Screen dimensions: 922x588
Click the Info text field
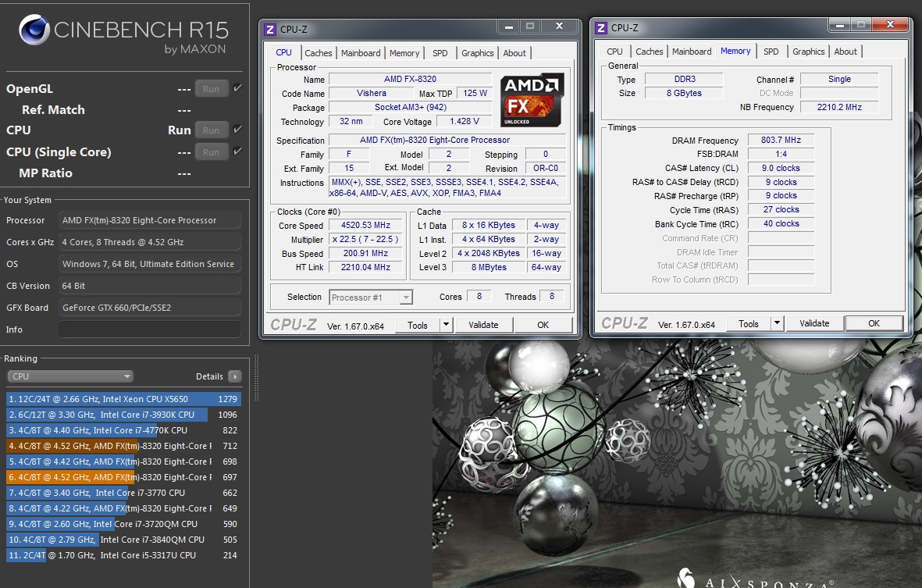coord(149,330)
